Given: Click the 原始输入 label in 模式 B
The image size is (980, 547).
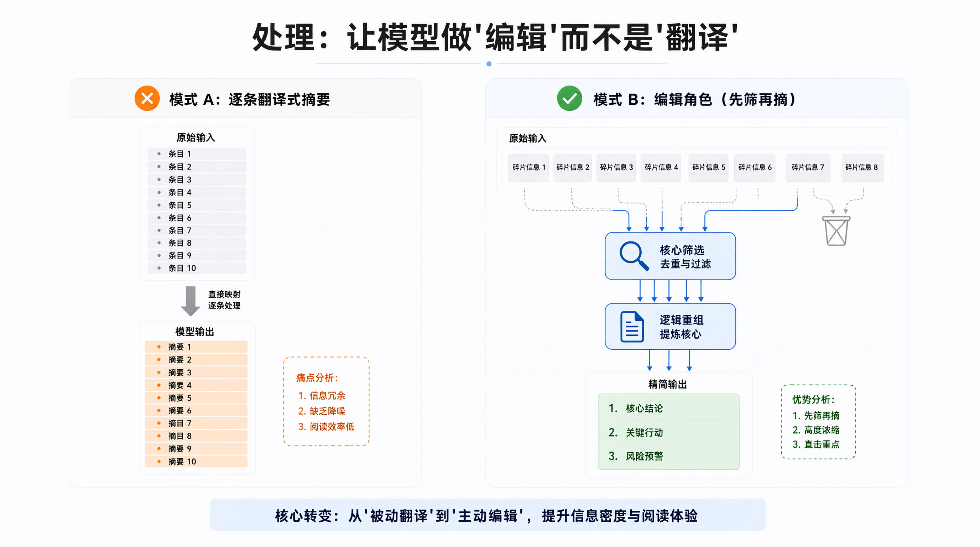Looking at the screenshot, I should pos(528,138).
